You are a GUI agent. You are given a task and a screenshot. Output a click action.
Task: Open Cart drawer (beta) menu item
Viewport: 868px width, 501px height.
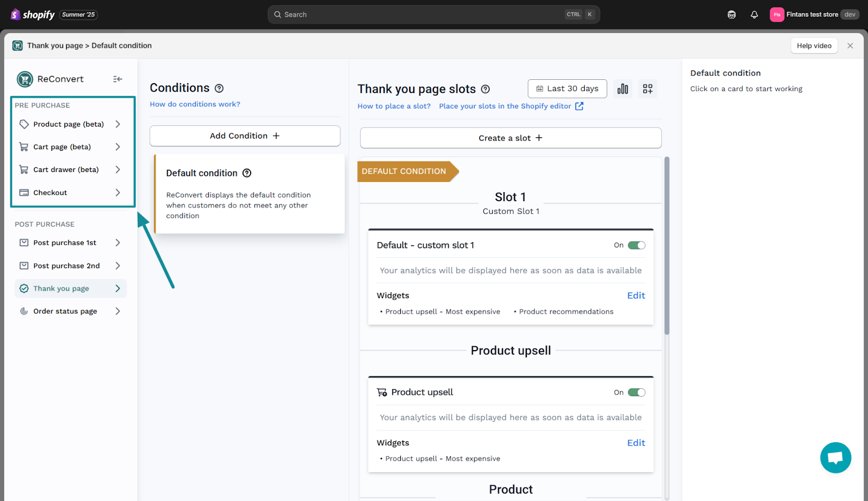point(71,170)
